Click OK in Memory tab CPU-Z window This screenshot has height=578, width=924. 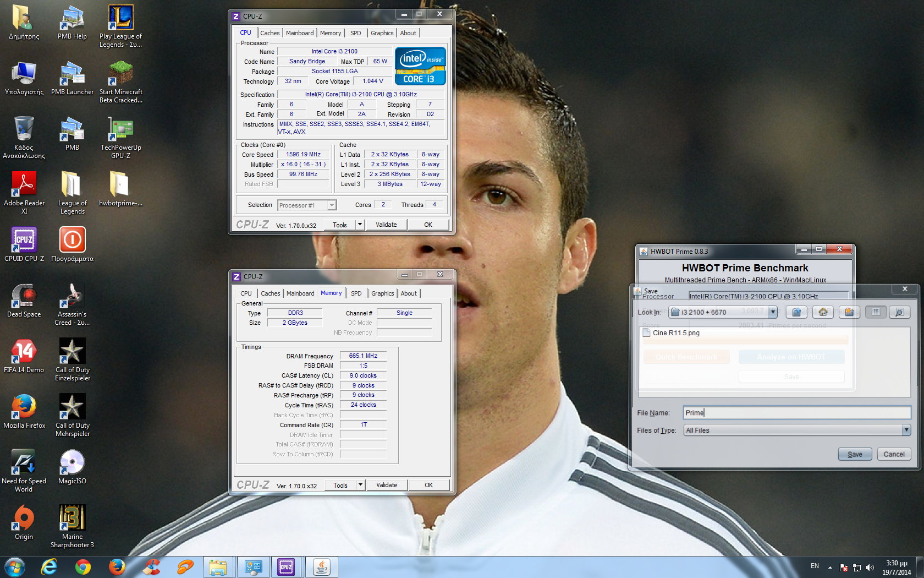pyautogui.click(x=428, y=485)
